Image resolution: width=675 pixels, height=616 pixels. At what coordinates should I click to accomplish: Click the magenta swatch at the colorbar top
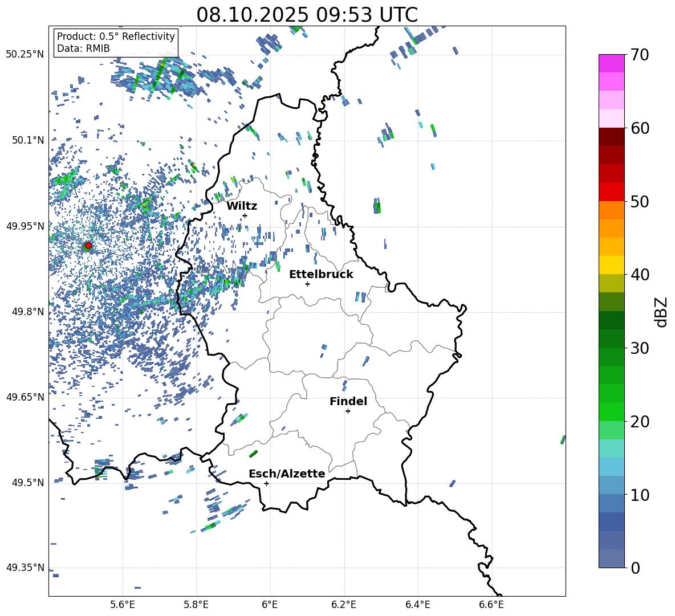point(611,63)
